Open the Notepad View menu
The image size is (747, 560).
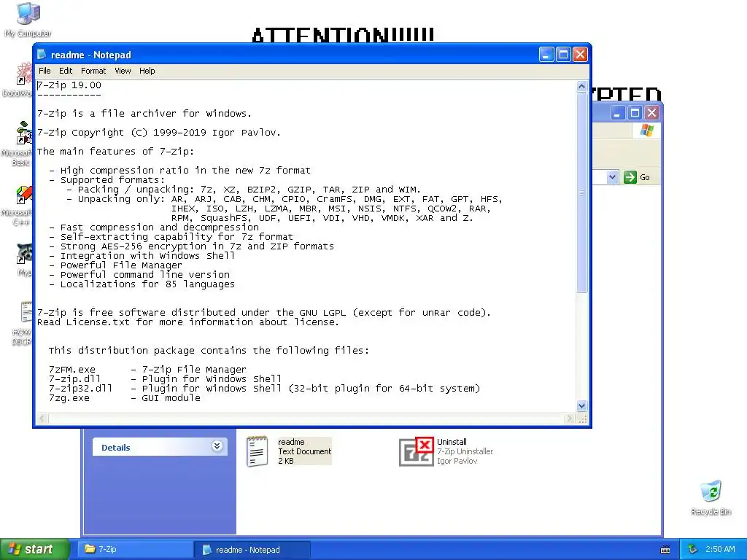(123, 71)
